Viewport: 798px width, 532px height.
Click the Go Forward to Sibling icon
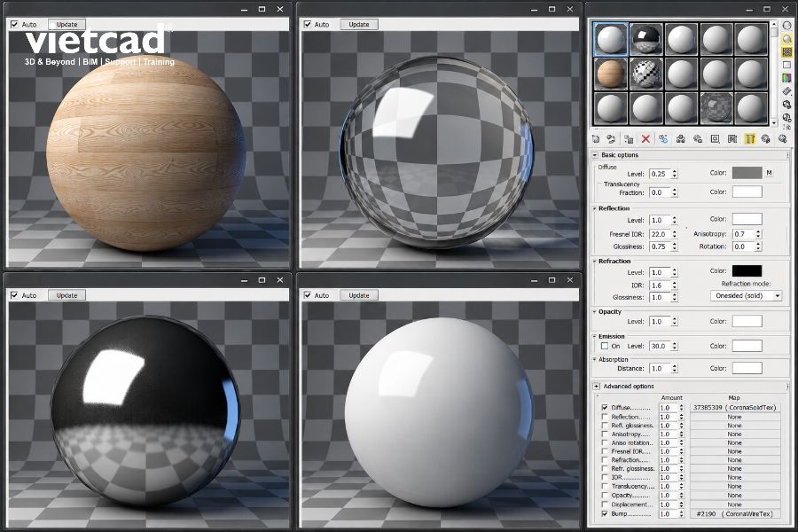tap(782, 139)
